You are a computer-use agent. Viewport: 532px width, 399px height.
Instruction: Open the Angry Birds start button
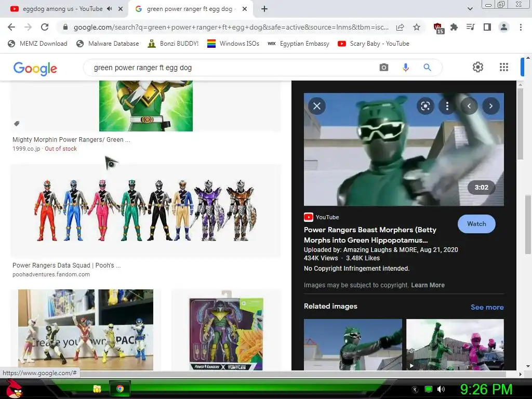tap(15, 389)
